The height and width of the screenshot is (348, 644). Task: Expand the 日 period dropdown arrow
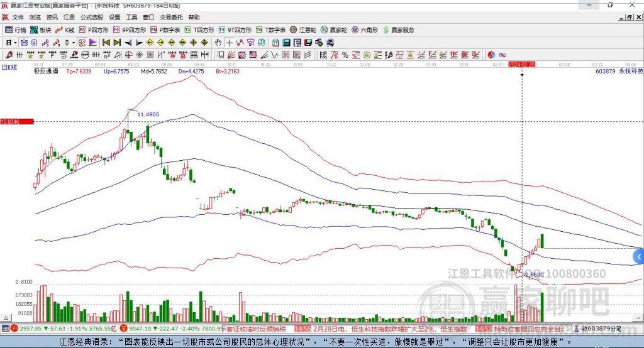coord(15,43)
